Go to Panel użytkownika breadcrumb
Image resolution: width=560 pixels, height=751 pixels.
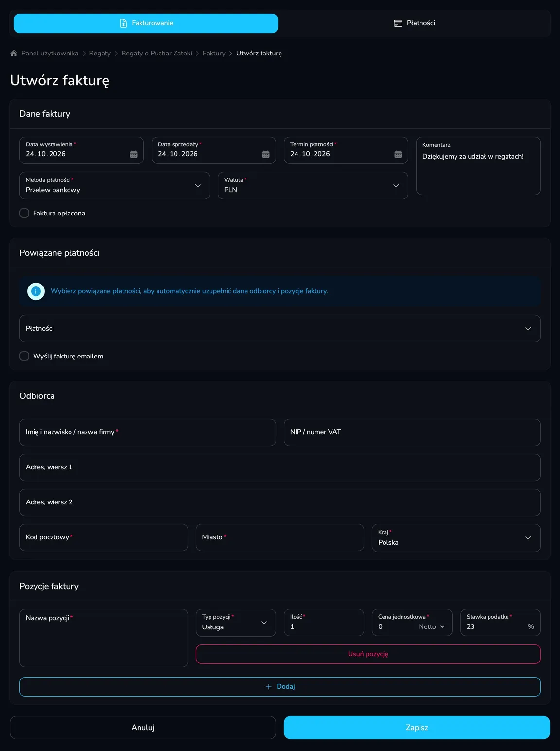[50, 53]
